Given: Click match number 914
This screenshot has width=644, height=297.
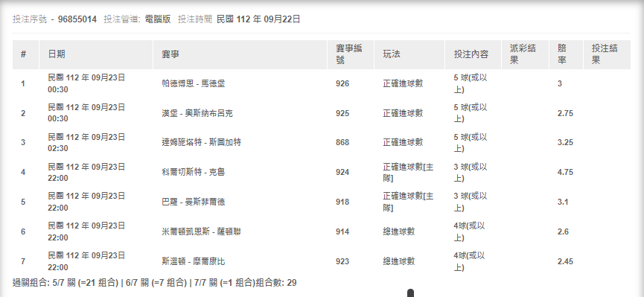Looking at the screenshot, I should (x=342, y=231).
